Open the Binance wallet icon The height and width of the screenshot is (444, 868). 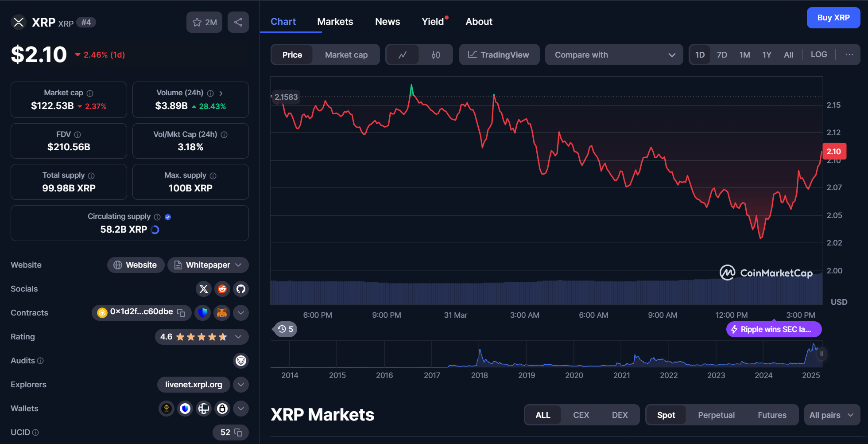click(167, 409)
